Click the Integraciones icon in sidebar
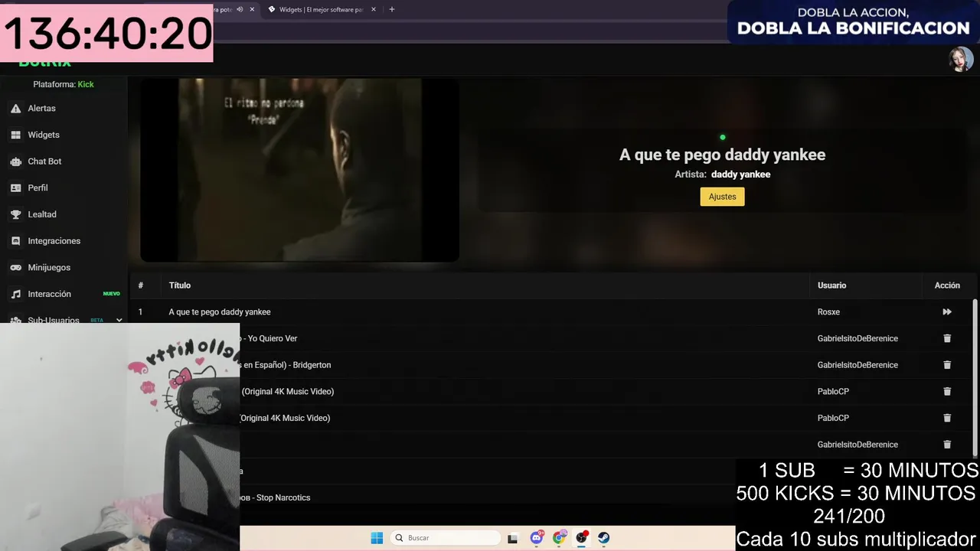Viewport: 980px width, 551px height. click(x=15, y=241)
